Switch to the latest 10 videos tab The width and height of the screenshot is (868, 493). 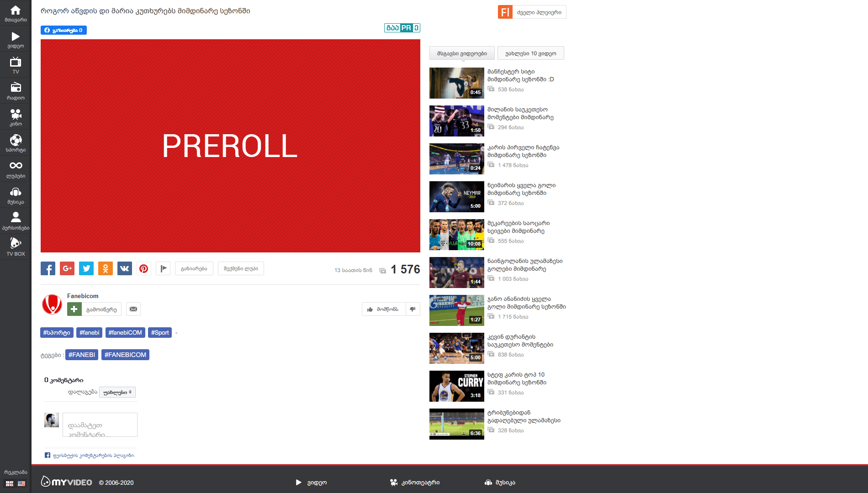coord(530,53)
